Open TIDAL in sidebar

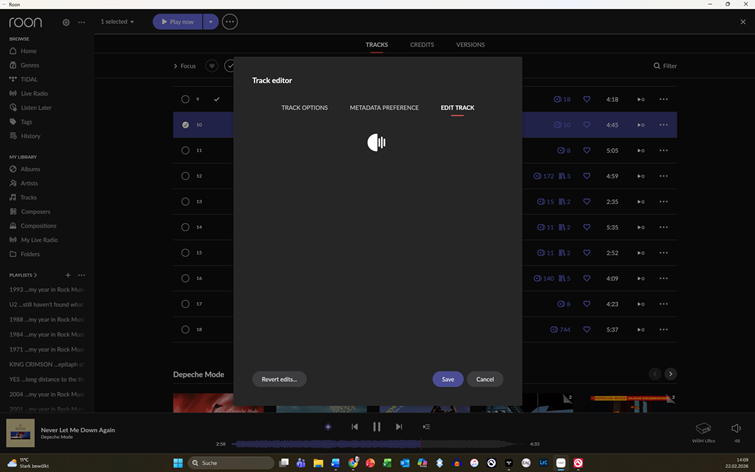tap(28, 79)
